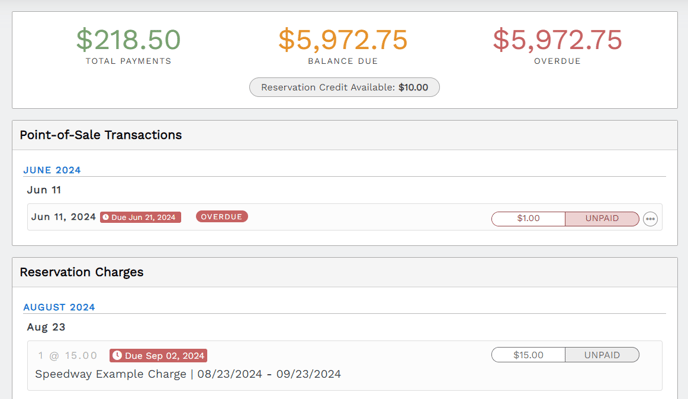Click the red $5,972.75 Overdue figure

coord(557,40)
